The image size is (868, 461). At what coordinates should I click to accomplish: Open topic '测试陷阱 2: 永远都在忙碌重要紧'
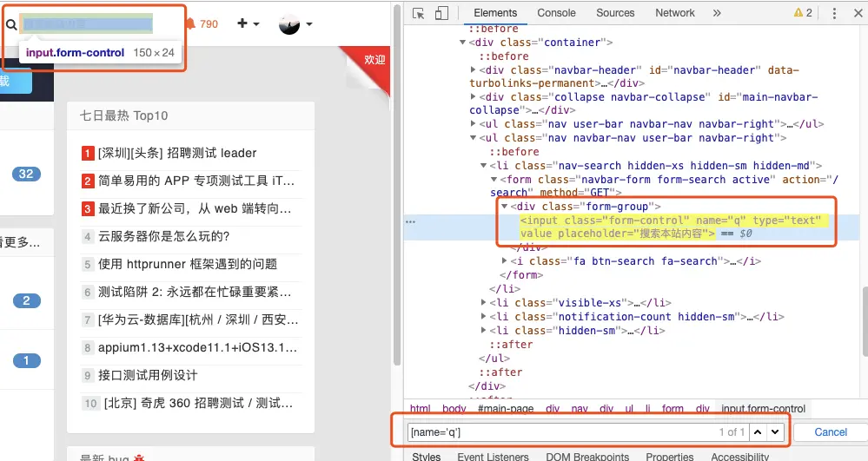tap(195, 292)
